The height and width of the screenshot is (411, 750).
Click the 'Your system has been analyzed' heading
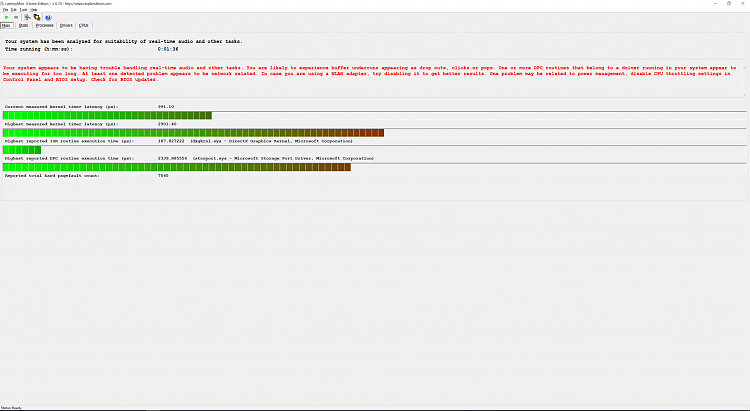click(124, 41)
